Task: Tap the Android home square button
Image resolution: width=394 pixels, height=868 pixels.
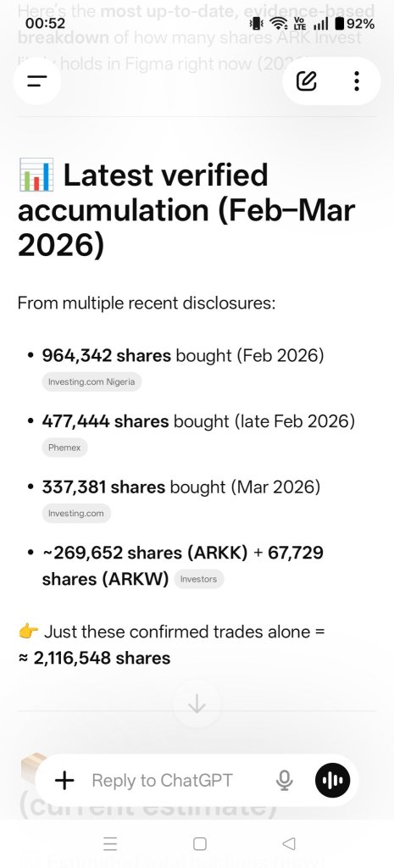Action: 200,843
